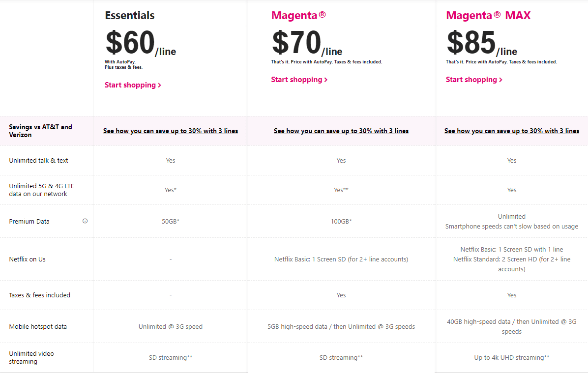Viewport: 588px width, 373px height.
Task: Click Start shopping for Magenta MAX
Action: 474,80
